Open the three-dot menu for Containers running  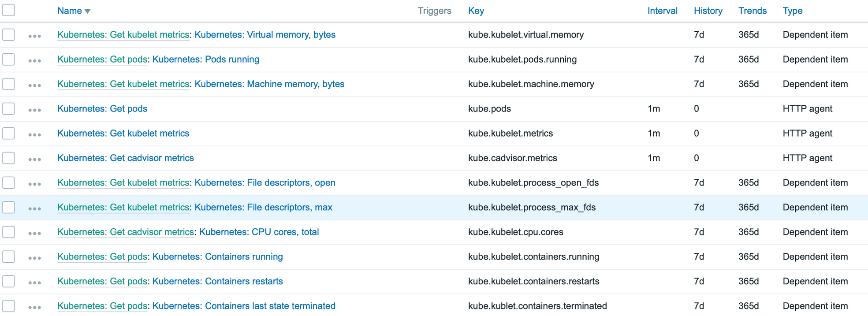click(34, 258)
